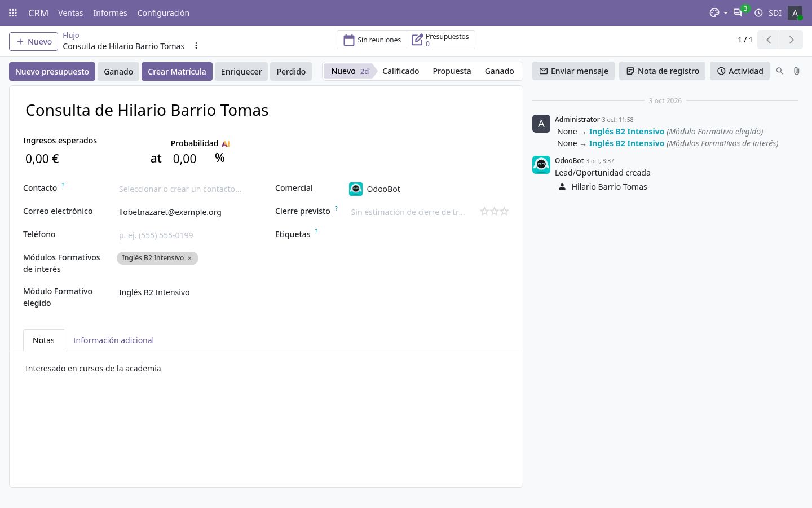Add a Nota de registro
Viewport: 812px width, 508px height.
point(663,71)
